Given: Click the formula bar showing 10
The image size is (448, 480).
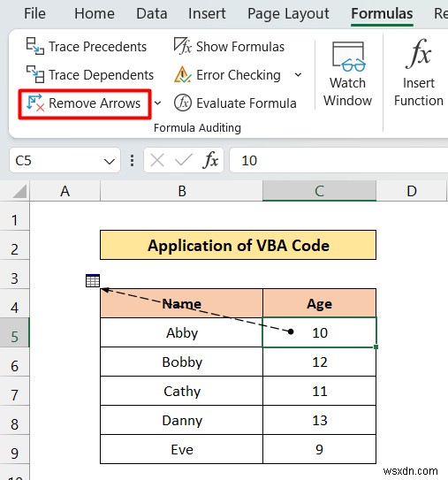Looking at the screenshot, I should 338,160.
